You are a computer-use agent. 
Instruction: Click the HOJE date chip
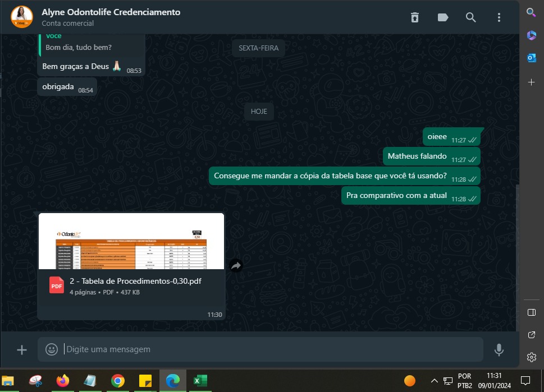tap(259, 112)
